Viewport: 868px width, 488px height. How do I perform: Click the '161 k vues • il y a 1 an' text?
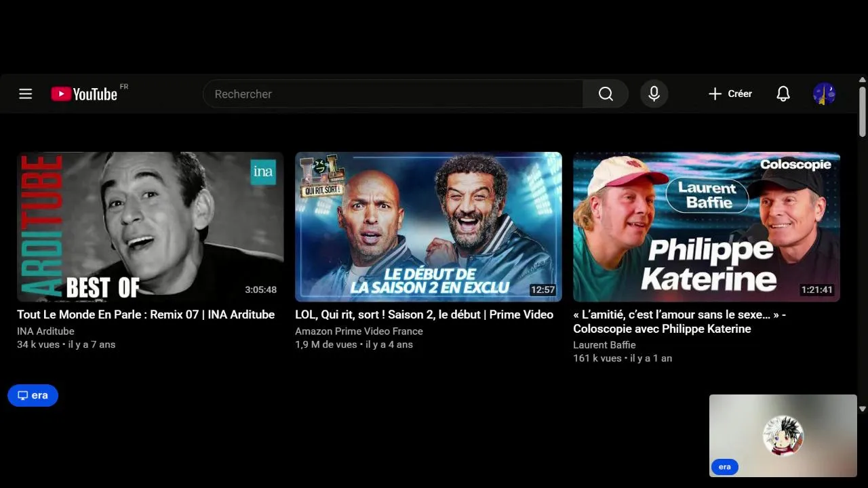pyautogui.click(x=623, y=358)
